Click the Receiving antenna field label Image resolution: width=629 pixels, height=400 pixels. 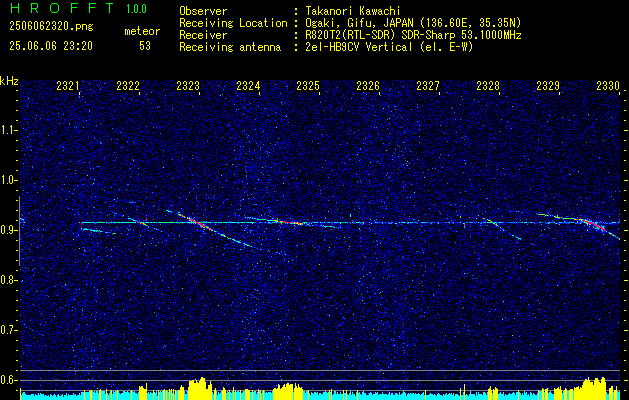(x=230, y=47)
